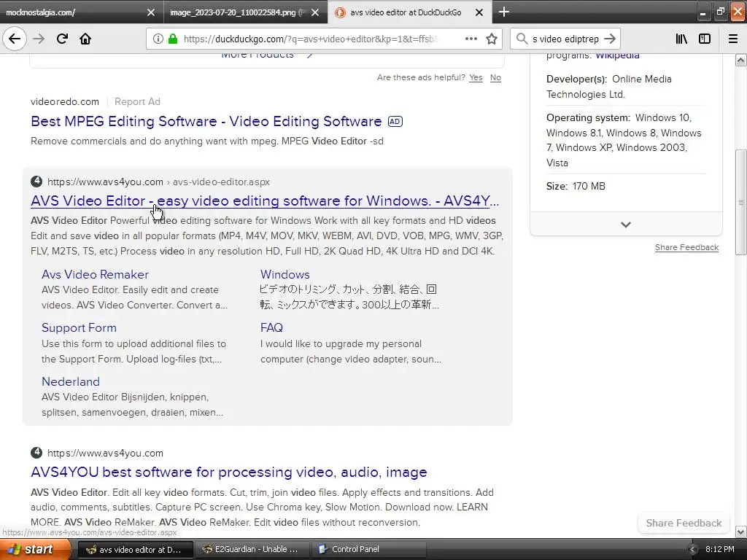Click Share Feedback under the info panel
The height and width of the screenshot is (560, 747).
(x=686, y=247)
